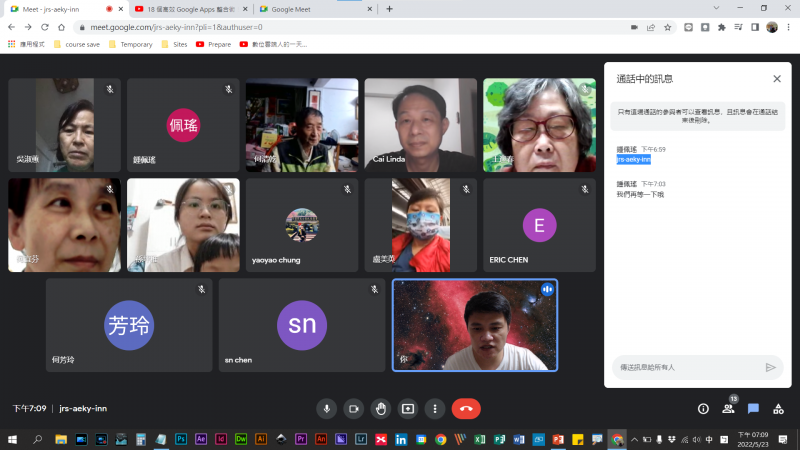Click the send message arrow icon

(x=770, y=367)
